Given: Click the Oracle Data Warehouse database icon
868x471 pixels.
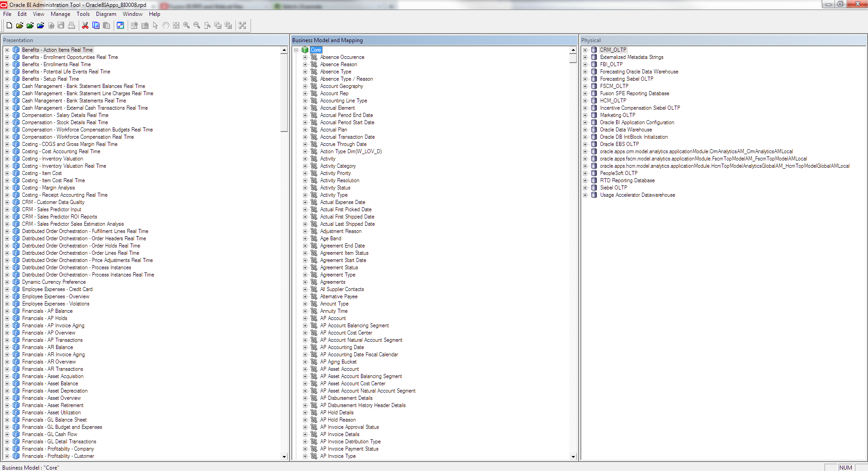Looking at the screenshot, I should pos(594,130).
